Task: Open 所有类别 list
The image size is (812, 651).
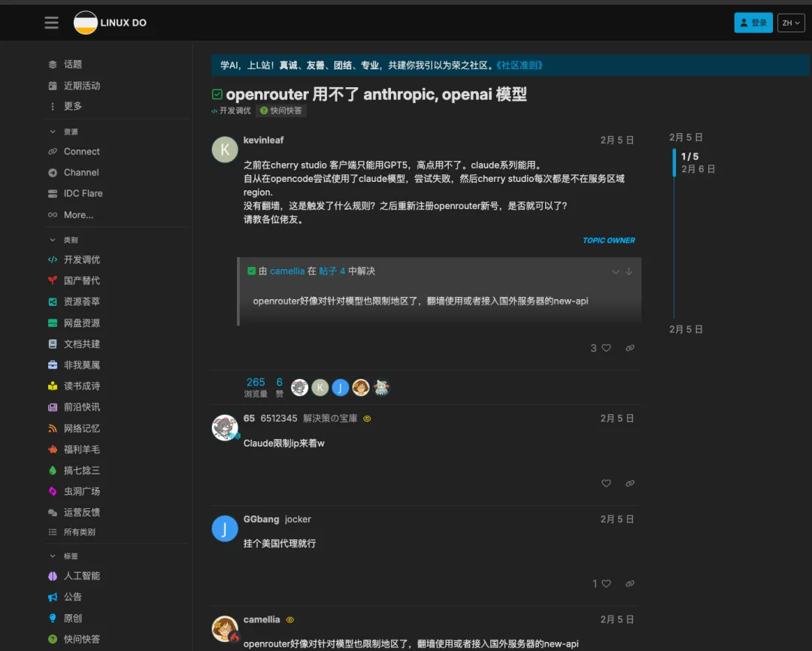Action: 79,532
